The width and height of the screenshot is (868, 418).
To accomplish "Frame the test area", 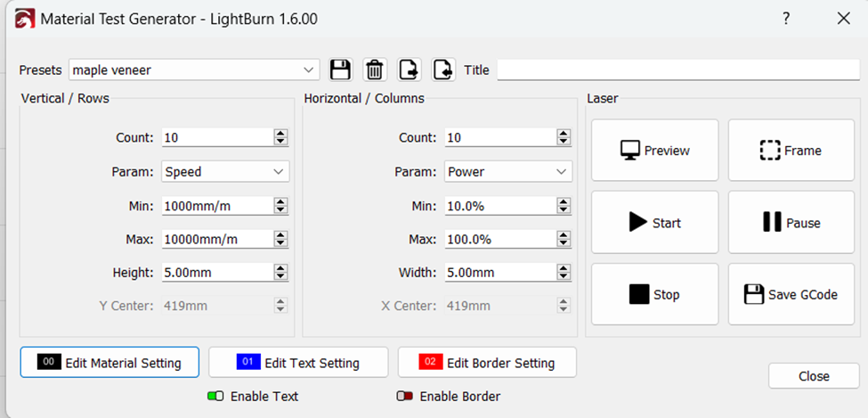I will 791,151.
